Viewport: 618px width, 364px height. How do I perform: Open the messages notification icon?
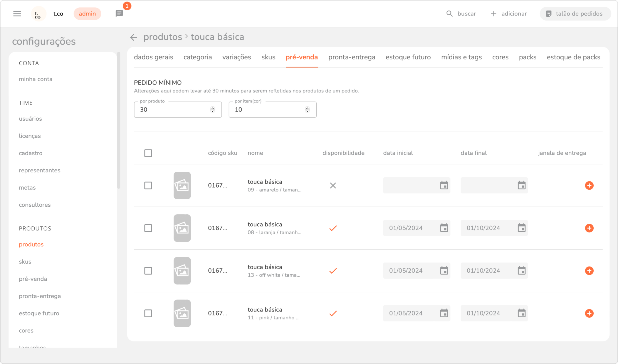(x=119, y=14)
